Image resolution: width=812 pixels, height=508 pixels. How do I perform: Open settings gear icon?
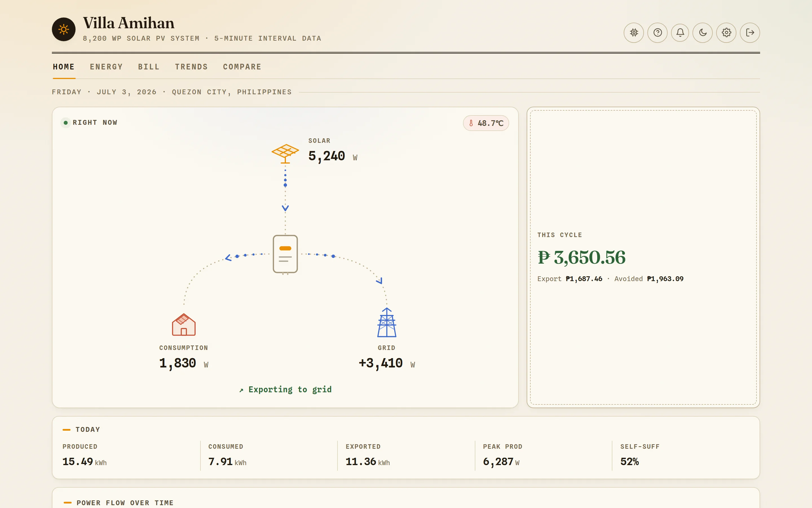click(727, 32)
